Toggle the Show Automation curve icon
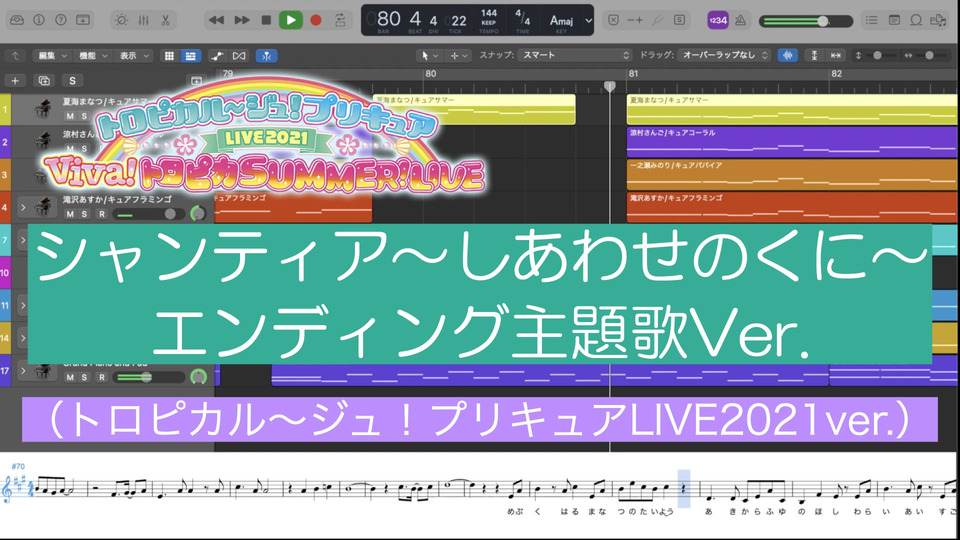 click(217, 56)
